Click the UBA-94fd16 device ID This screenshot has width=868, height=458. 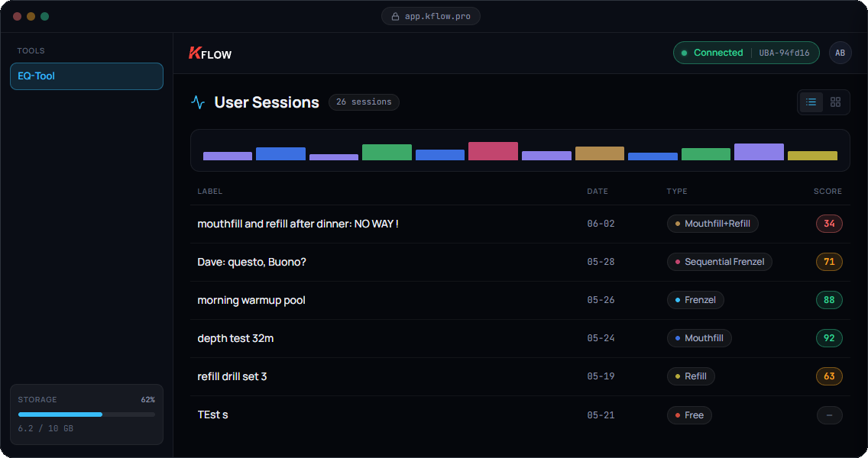click(784, 53)
